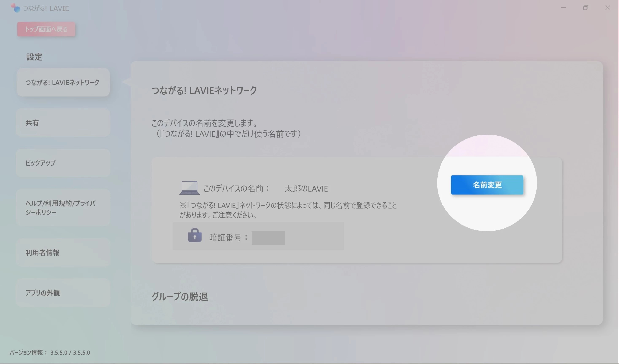619x364 pixels.
Task: Switch to 利用者情報 tab
Action: (x=63, y=252)
